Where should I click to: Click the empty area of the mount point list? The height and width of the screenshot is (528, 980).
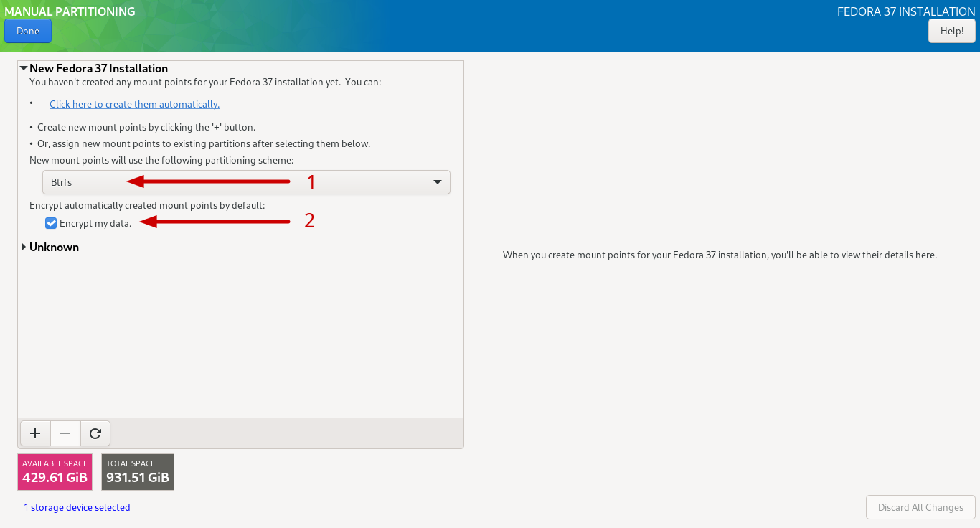(240, 337)
